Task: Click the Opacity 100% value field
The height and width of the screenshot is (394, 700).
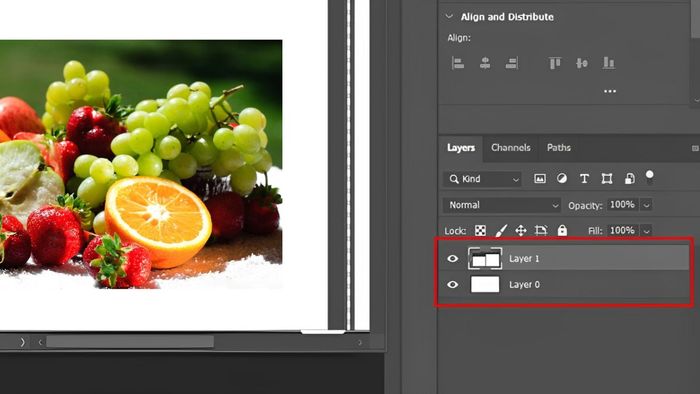Action: 622,204
